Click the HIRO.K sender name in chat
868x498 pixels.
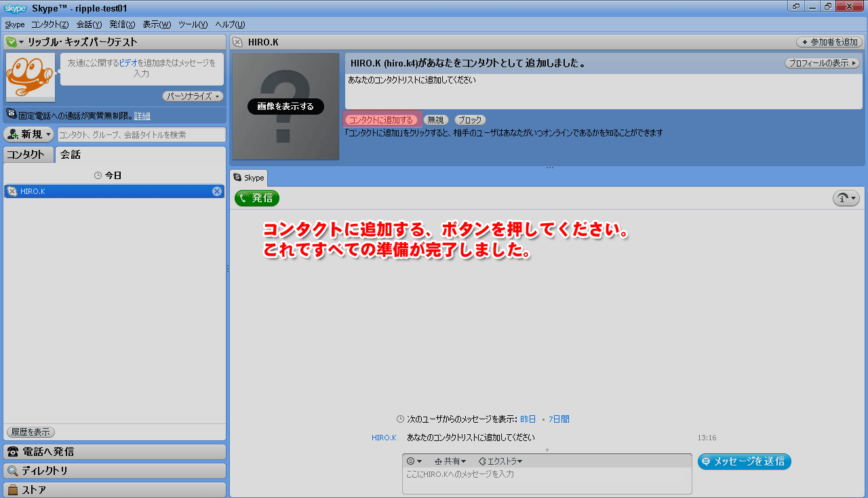pos(384,438)
